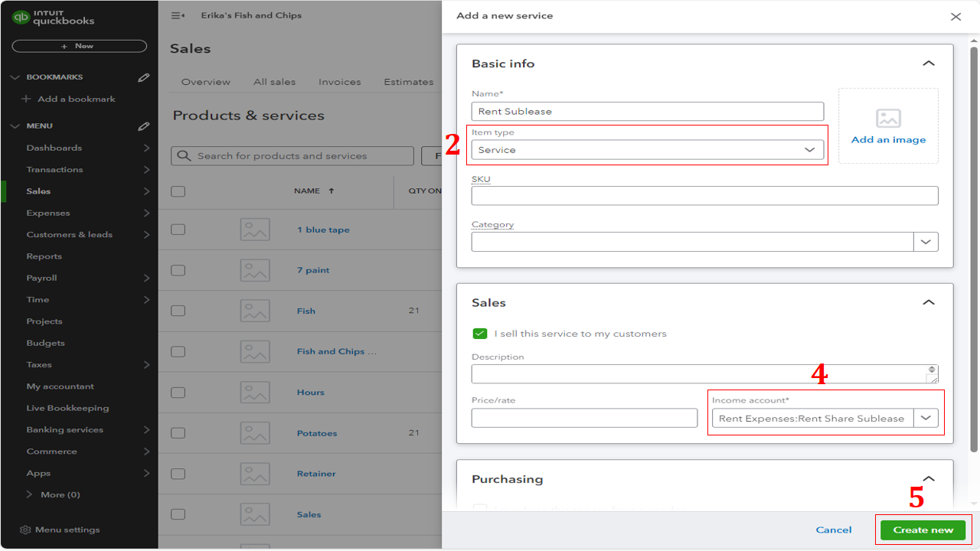
Task: Click the Add an image link
Action: [x=888, y=140]
